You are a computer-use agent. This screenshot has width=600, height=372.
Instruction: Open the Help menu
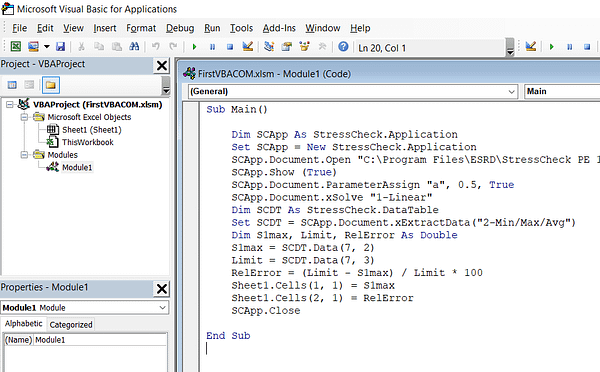[360, 28]
